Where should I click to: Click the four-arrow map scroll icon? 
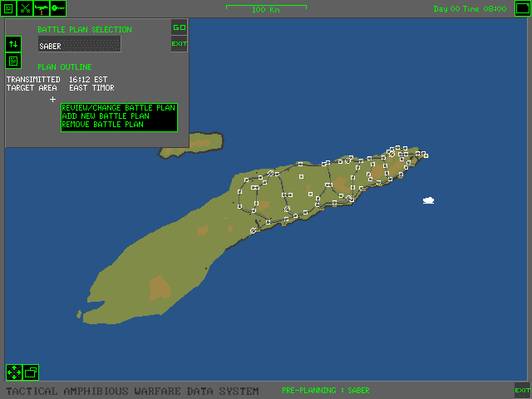point(14,372)
